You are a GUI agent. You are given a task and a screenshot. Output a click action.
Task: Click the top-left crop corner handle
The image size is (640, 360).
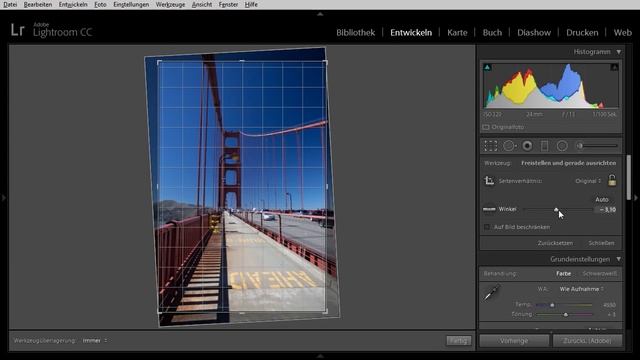pyautogui.click(x=159, y=62)
